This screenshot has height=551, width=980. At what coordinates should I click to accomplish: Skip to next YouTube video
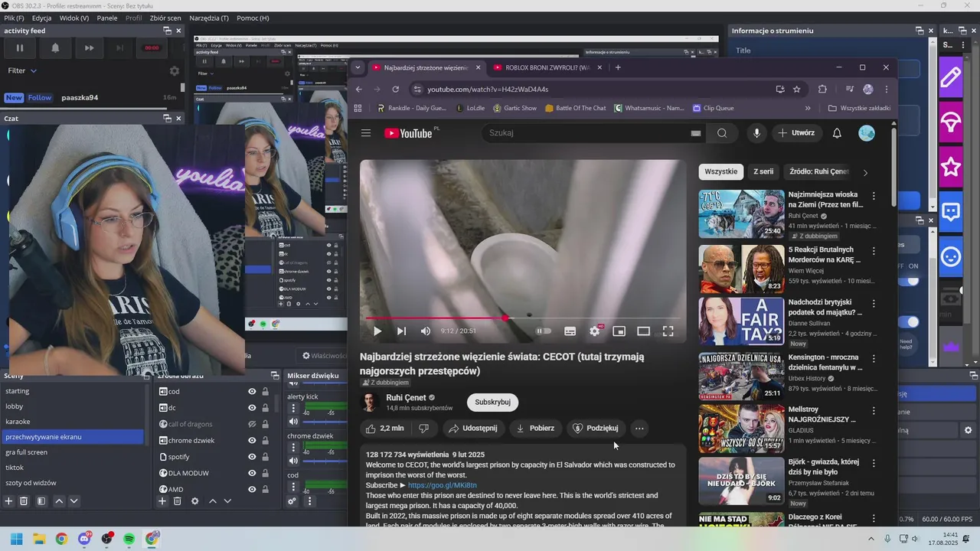(401, 331)
